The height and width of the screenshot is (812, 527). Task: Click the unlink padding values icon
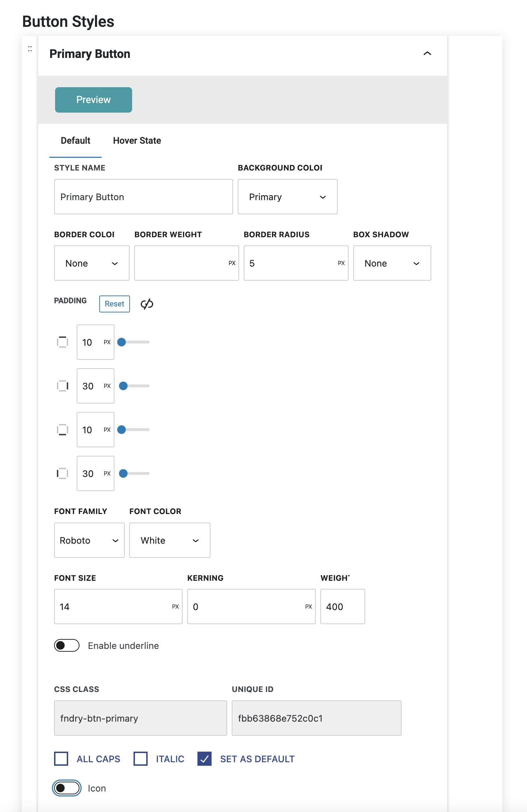[x=147, y=304]
